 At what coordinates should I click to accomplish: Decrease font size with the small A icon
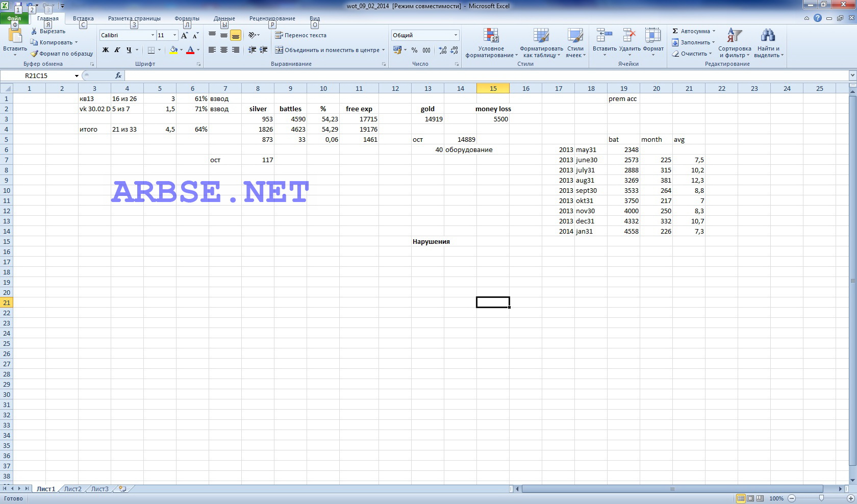coord(195,35)
